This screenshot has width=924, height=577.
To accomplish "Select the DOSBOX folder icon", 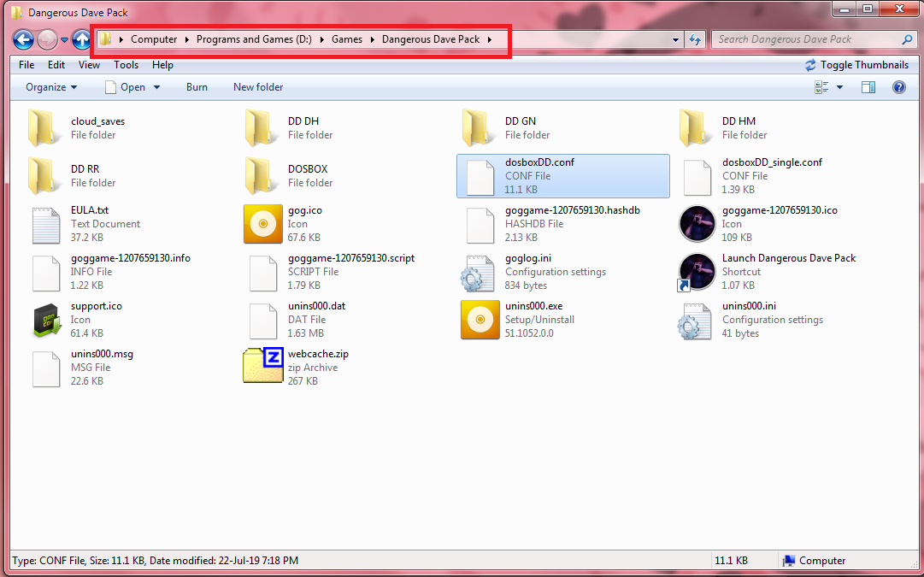I will pos(261,175).
